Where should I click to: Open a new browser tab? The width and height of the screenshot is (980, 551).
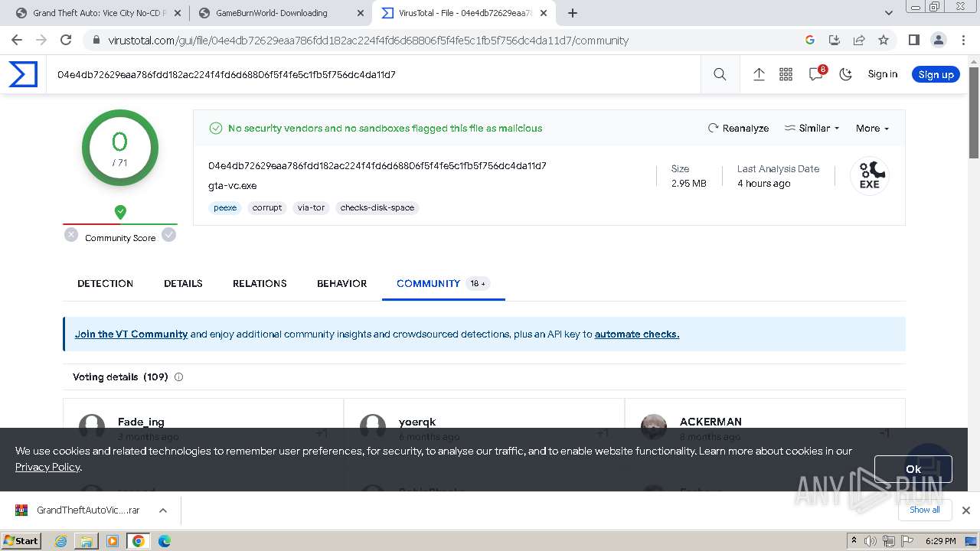(572, 13)
